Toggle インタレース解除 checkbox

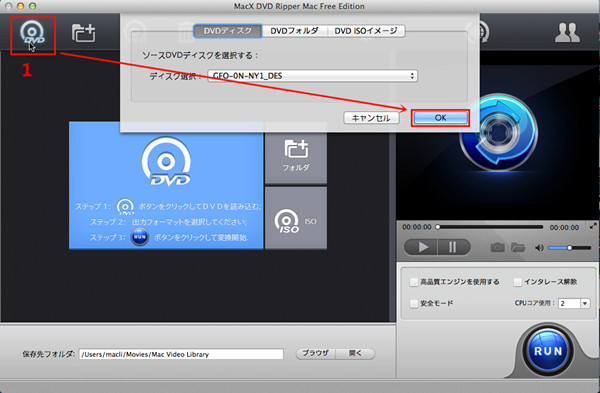(x=517, y=282)
